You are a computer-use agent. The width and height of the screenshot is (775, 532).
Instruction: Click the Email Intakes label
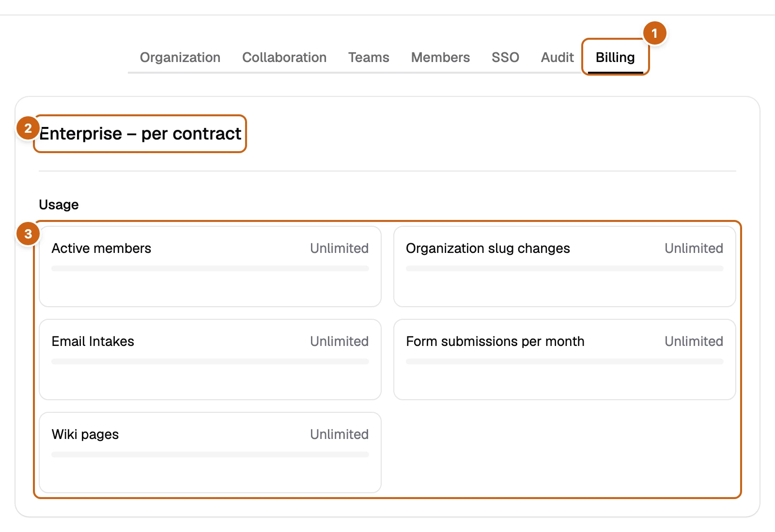click(93, 341)
